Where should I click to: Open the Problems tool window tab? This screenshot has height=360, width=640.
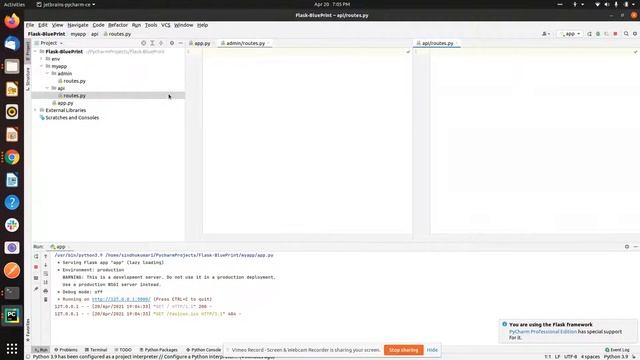(x=66, y=350)
